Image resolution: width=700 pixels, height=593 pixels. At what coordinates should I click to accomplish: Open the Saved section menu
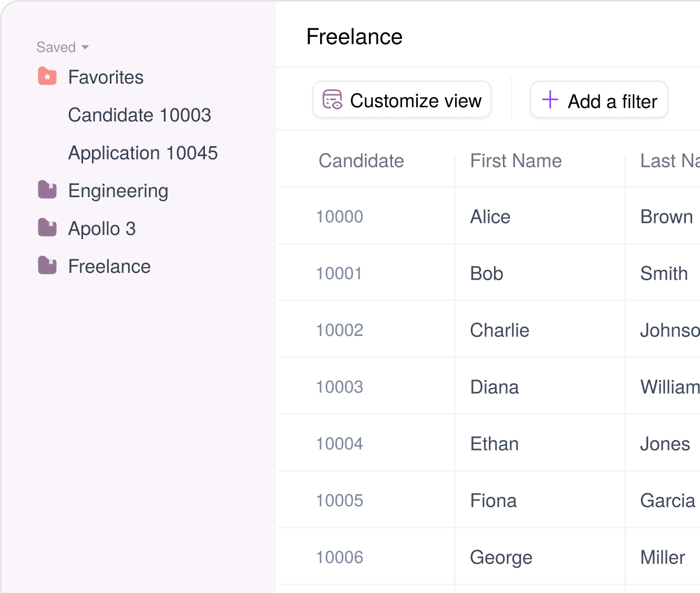(x=56, y=47)
